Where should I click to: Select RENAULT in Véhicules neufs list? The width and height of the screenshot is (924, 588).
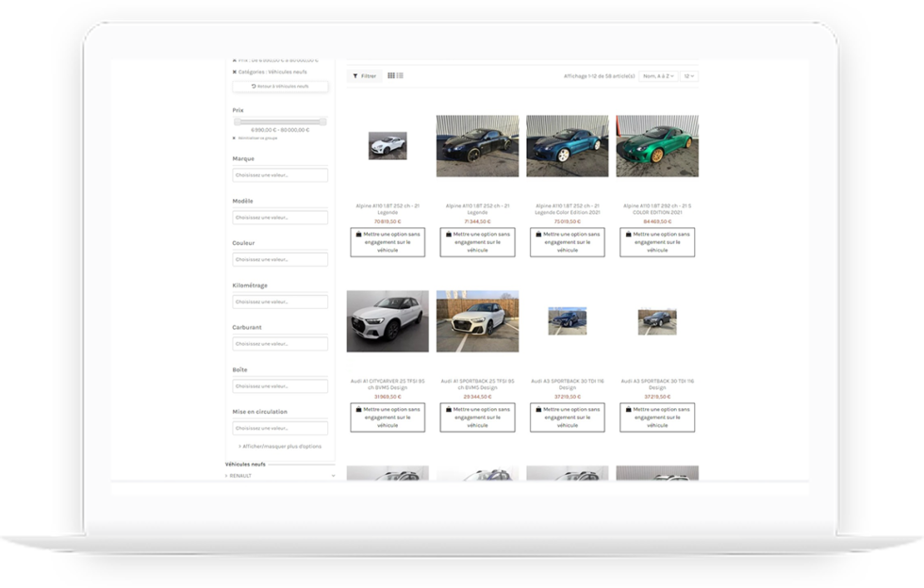(240, 476)
